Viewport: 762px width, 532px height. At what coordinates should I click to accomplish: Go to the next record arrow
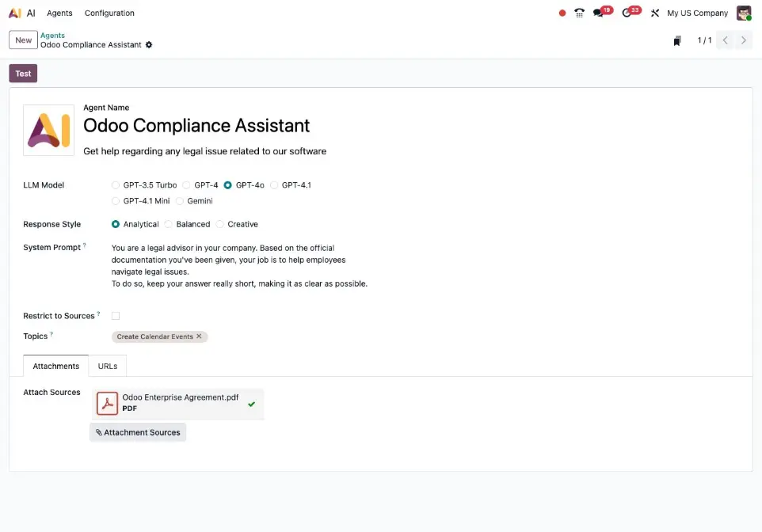[744, 40]
